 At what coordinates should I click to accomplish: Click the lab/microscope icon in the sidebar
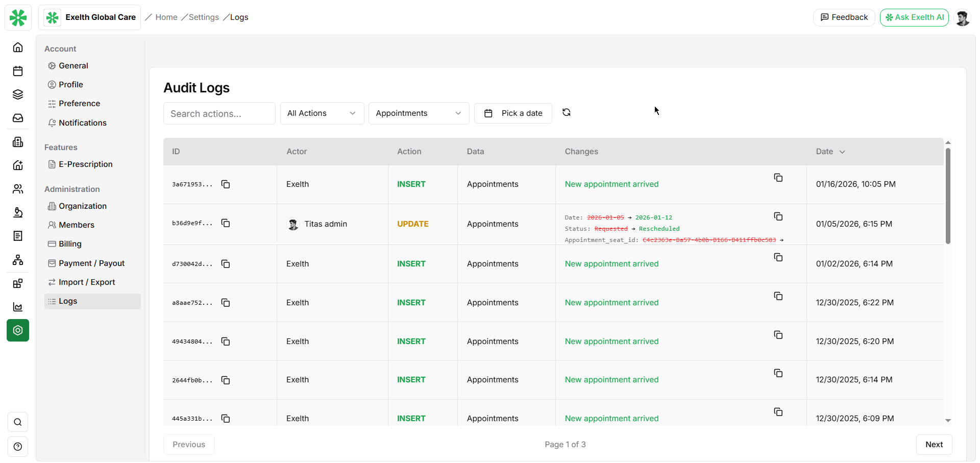click(x=18, y=212)
